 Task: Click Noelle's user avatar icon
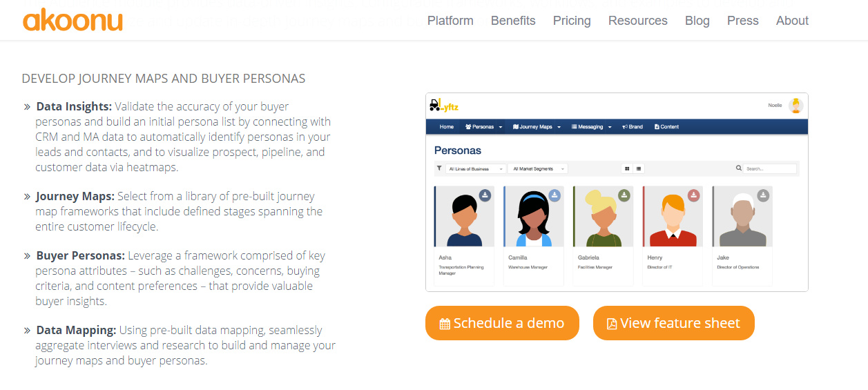tap(796, 106)
